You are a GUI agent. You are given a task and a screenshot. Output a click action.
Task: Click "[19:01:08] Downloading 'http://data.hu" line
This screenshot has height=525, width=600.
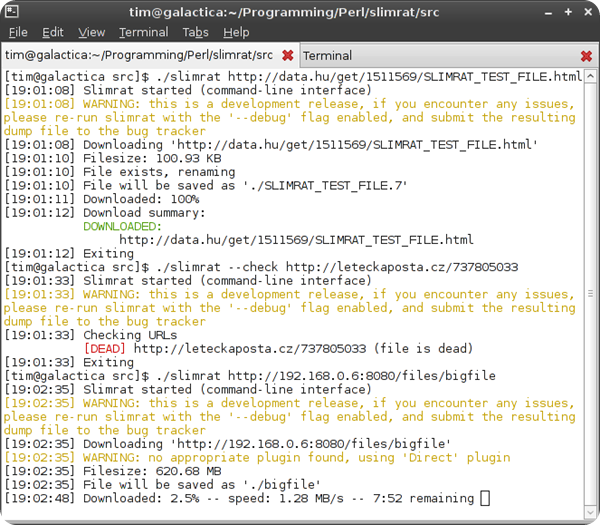tap(271, 145)
